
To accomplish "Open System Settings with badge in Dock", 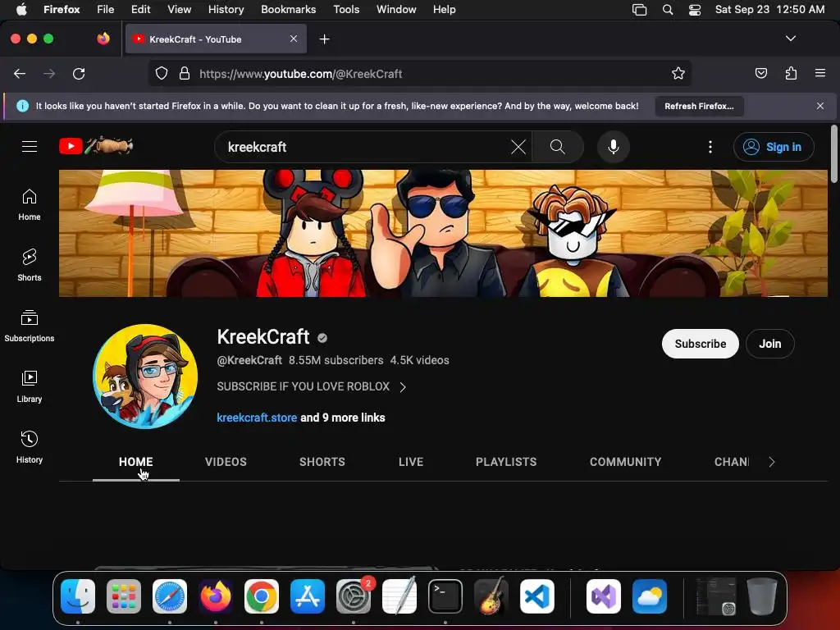I will (x=354, y=596).
